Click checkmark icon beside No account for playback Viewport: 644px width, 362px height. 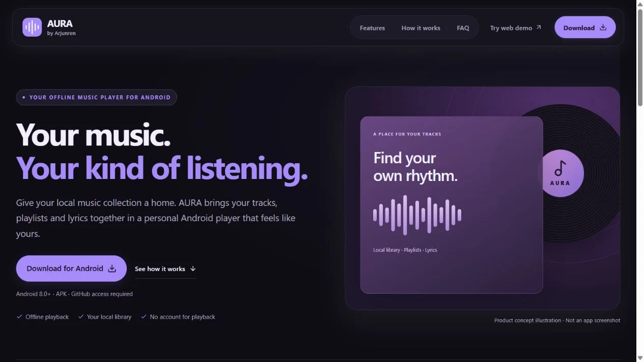coord(144,317)
